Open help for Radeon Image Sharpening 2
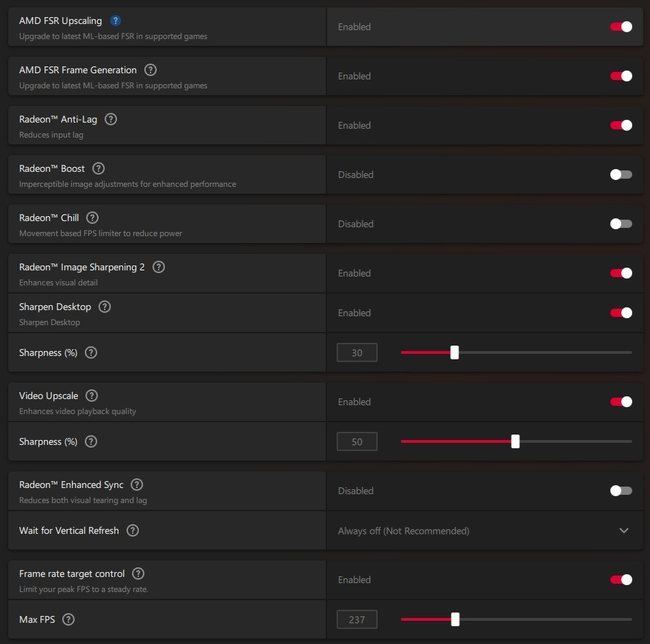The height and width of the screenshot is (644, 650). point(159,267)
